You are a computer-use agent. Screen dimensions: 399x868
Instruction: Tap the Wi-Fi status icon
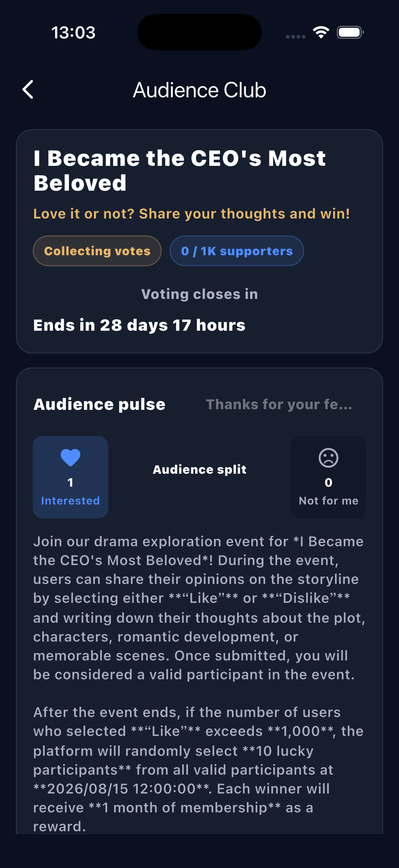pos(321,32)
